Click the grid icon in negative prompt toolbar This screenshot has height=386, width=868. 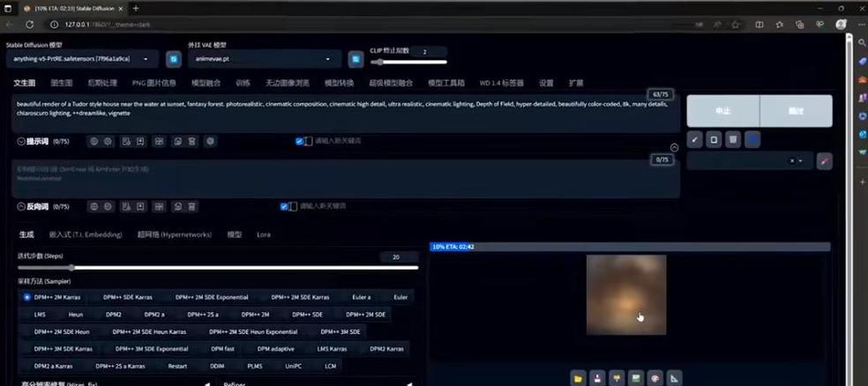(x=160, y=207)
